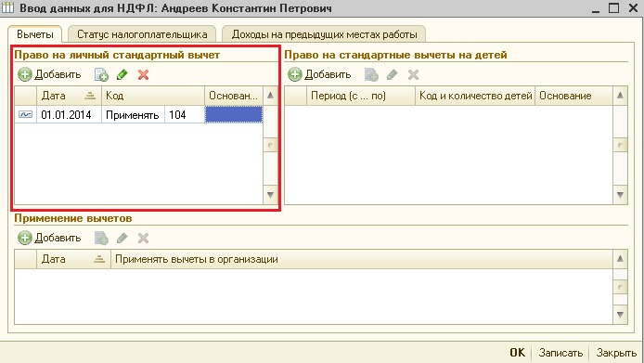Screen dimensions: 644x363
Task: Click Код column header
Action: click(153, 96)
